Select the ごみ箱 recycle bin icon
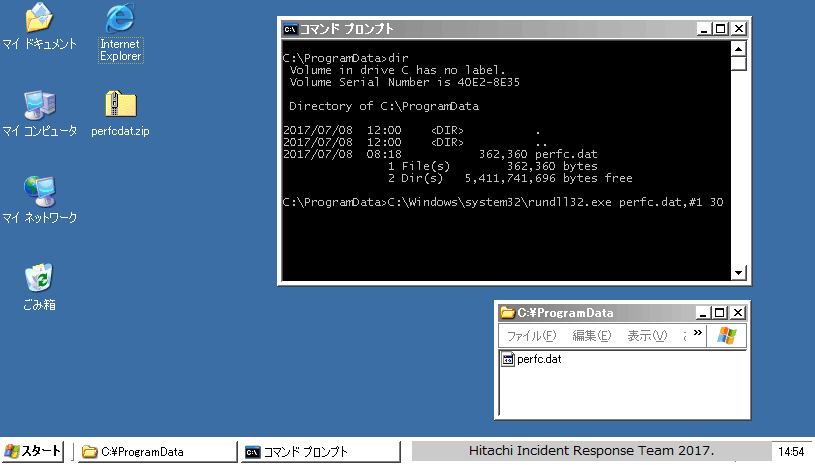This screenshot has width=815, height=465. coord(39,278)
